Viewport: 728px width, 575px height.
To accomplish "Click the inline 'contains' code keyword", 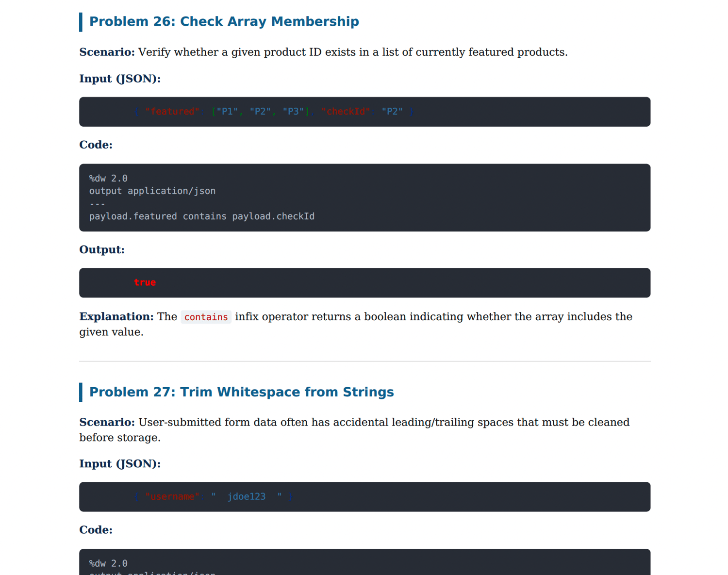I will pyautogui.click(x=206, y=317).
